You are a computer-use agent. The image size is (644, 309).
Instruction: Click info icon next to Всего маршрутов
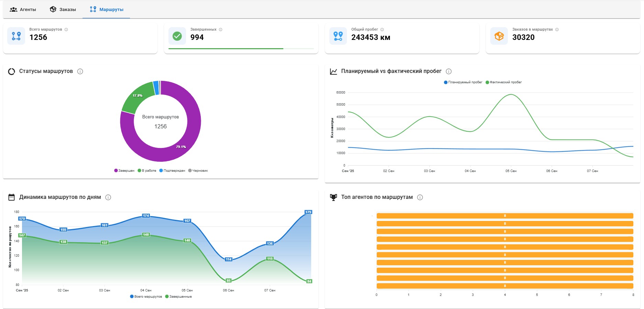(66, 30)
